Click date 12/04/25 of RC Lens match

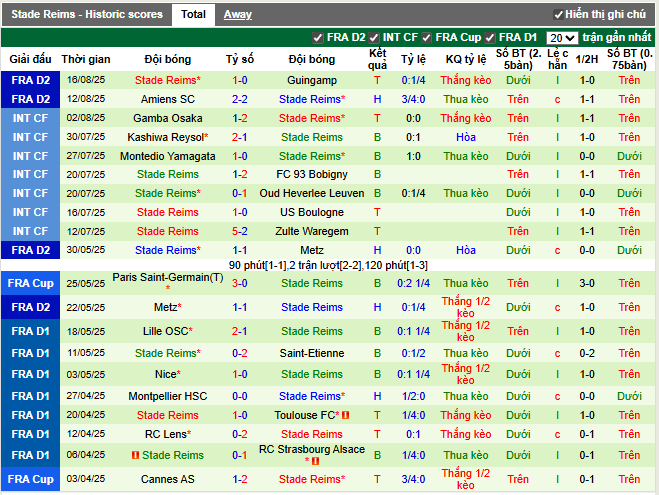tap(86, 434)
